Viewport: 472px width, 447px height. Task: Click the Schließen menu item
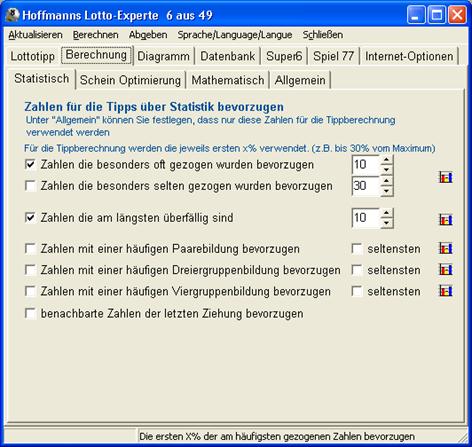pyautogui.click(x=323, y=35)
